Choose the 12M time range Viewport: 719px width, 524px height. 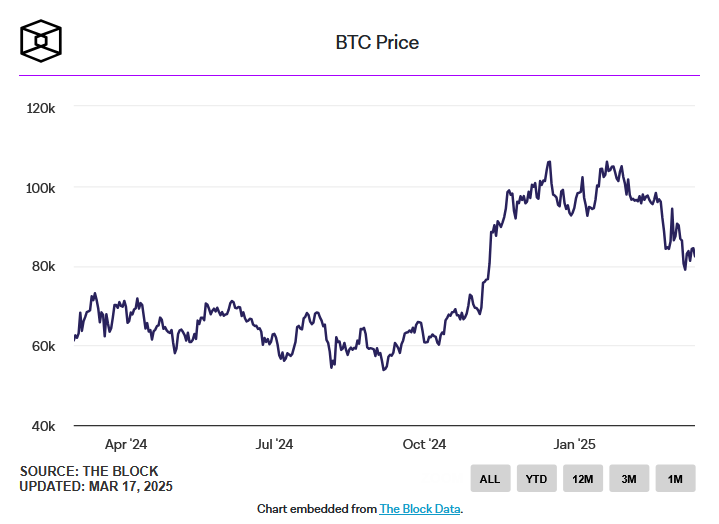[582, 479]
